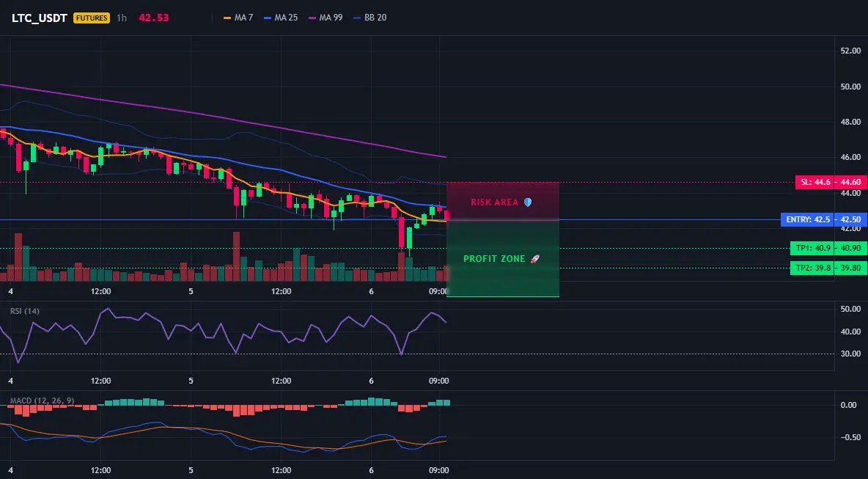Click the MACD (12, 26, 9) indicator label
The image size is (868, 479).
click(x=42, y=401)
